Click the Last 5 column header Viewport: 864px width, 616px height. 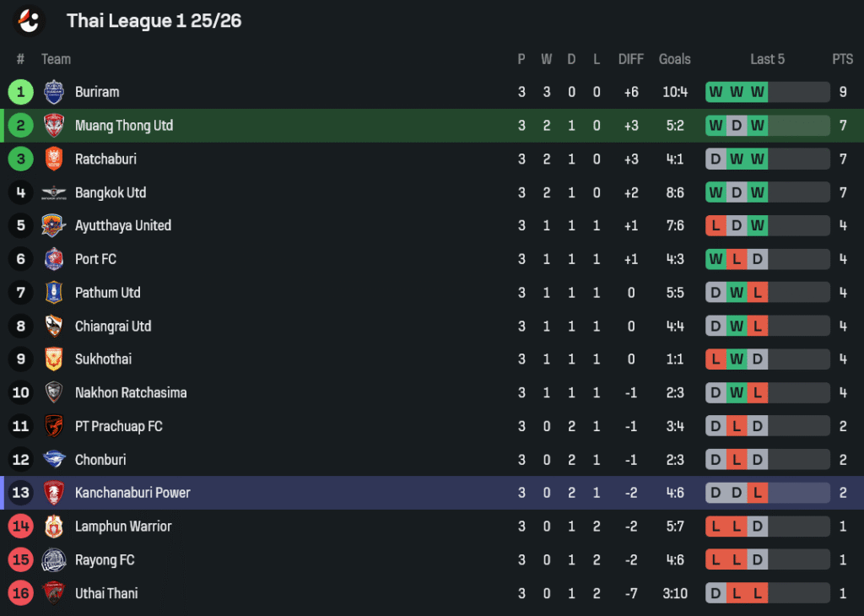tap(768, 59)
